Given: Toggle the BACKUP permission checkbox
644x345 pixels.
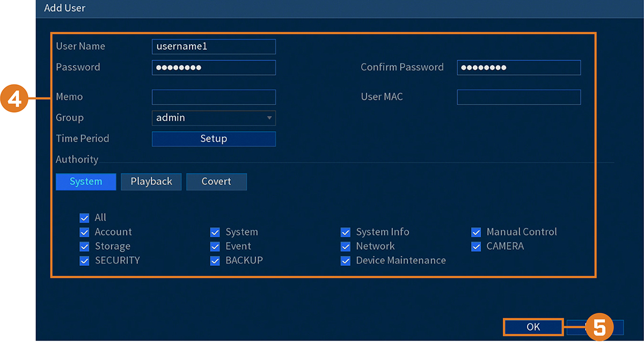Looking at the screenshot, I should (215, 261).
